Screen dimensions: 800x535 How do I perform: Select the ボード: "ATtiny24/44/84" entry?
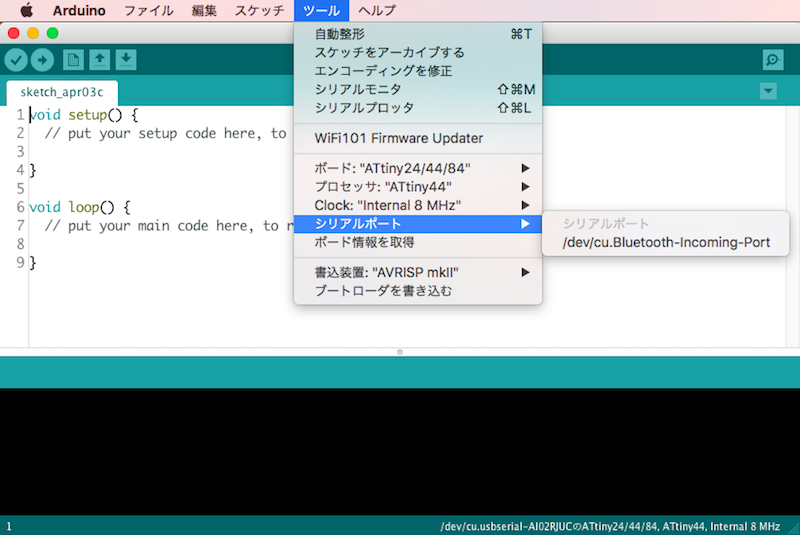pyautogui.click(x=418, y=168)
